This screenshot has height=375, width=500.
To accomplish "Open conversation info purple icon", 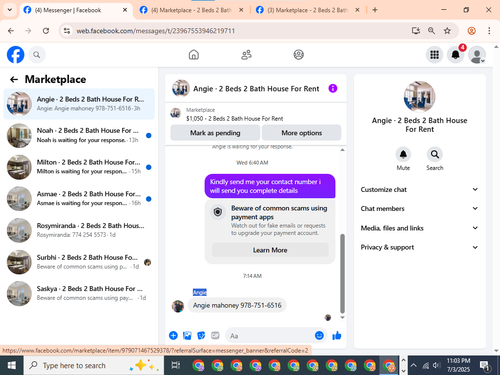I will pyautogui.click(x=333, y=88).
